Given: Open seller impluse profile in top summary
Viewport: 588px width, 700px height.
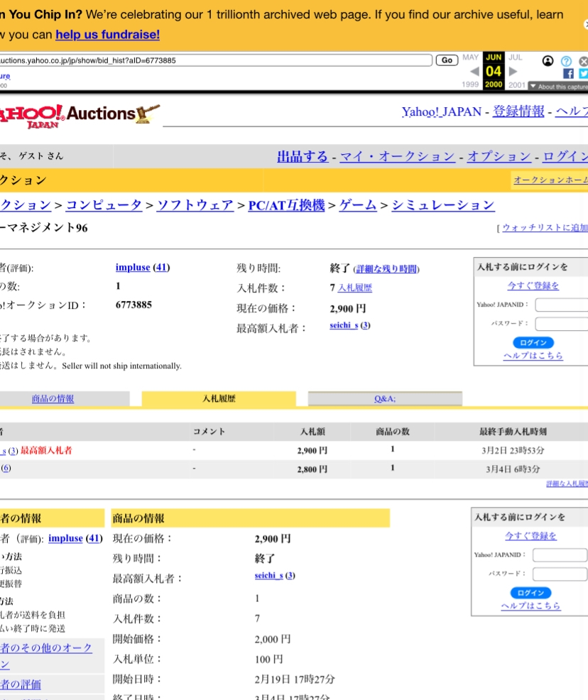Looking at the screenshot, I should 133,268.
